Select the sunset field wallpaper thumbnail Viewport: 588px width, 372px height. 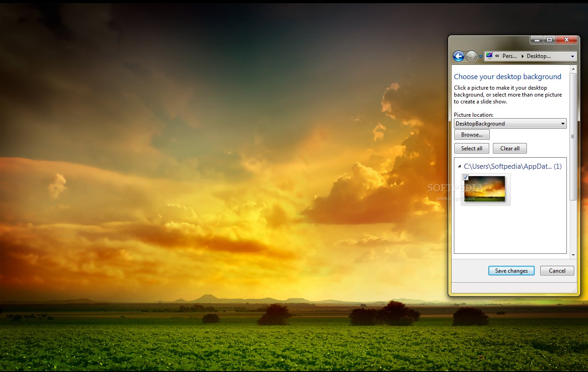tap(485, 189)
